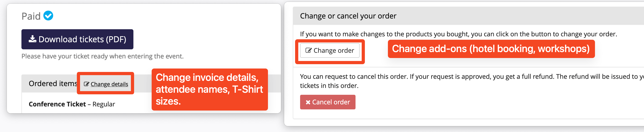Open the Change details link

coord(109,84)
